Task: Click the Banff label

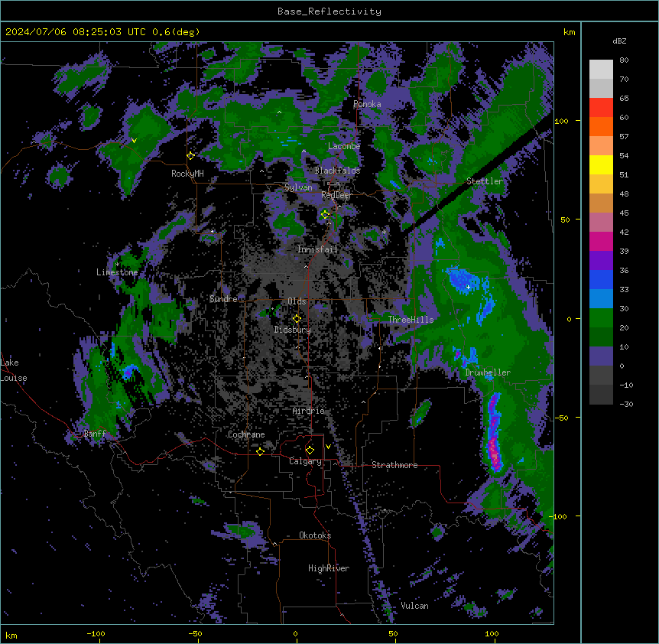Action: pos(95,434)
